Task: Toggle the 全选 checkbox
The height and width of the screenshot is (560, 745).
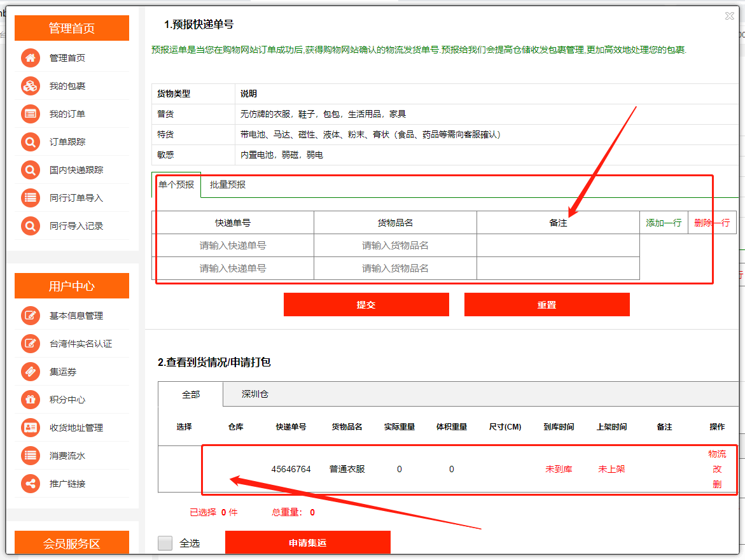Action: [x=165, y=543]
